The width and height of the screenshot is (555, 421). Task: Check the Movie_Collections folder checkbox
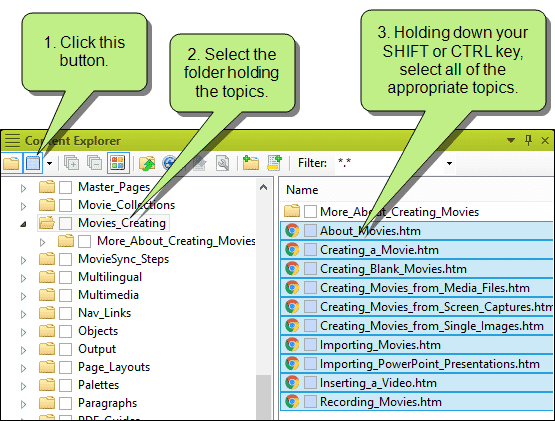pos(66,205)
